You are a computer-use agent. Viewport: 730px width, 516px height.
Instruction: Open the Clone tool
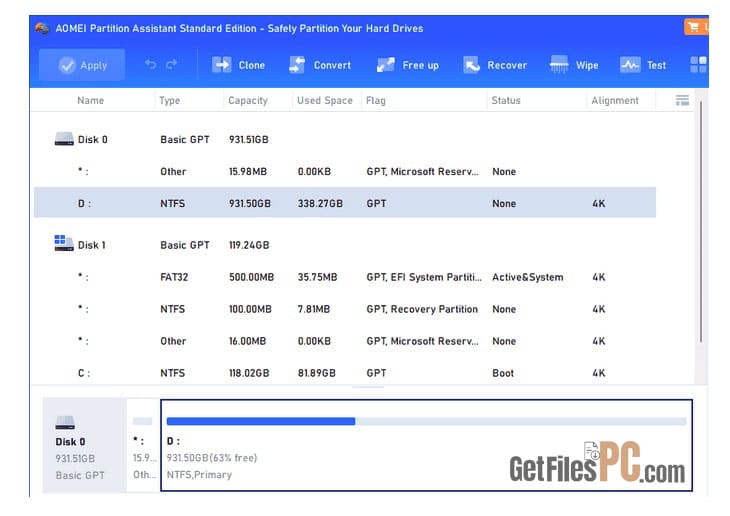click(x=238, y=65)
